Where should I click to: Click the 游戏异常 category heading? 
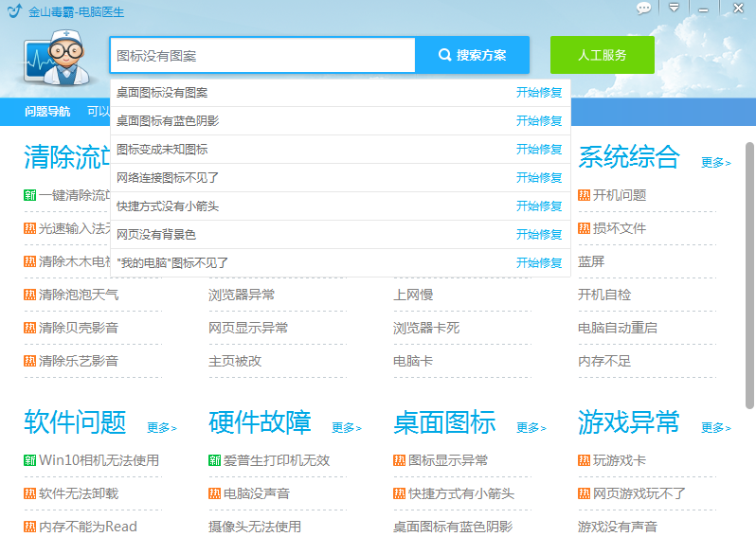pos(629,422)
